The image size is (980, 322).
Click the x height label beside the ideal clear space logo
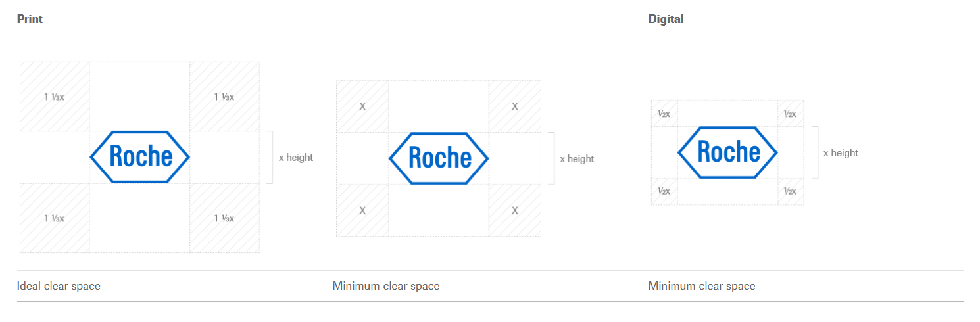[x=296, y=158]
